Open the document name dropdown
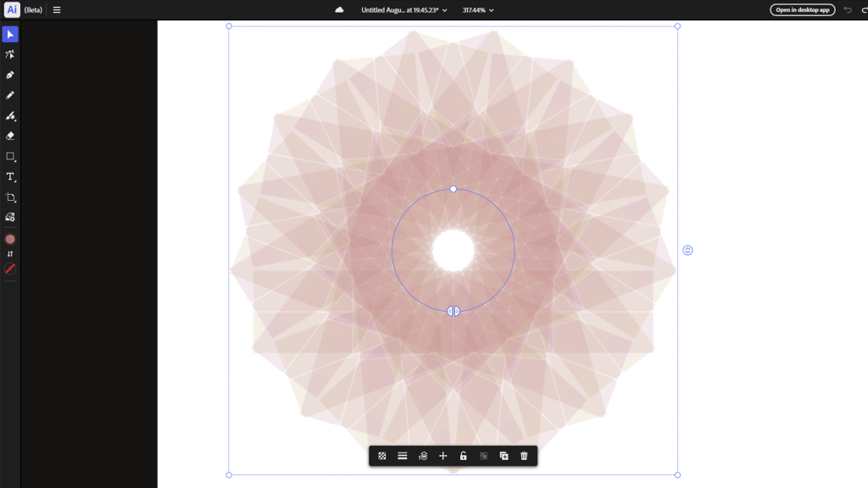The width and height of the screenshot is (868, 488). (404, 10)
